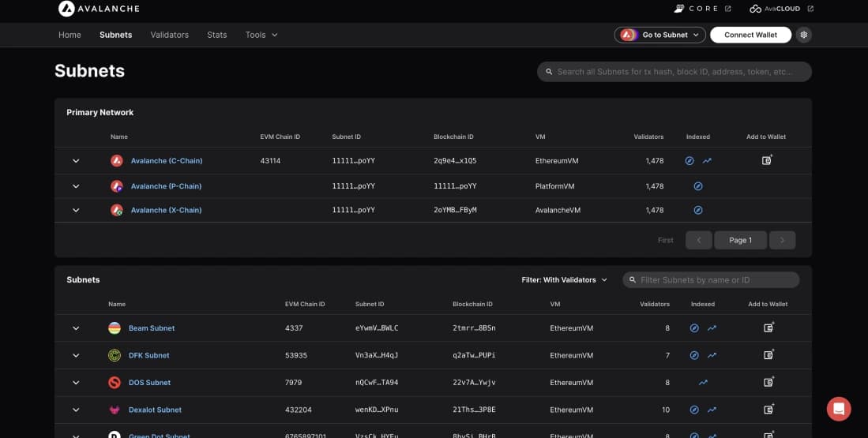Add Avalanche C-Chain to wallet

coord(767,160)
